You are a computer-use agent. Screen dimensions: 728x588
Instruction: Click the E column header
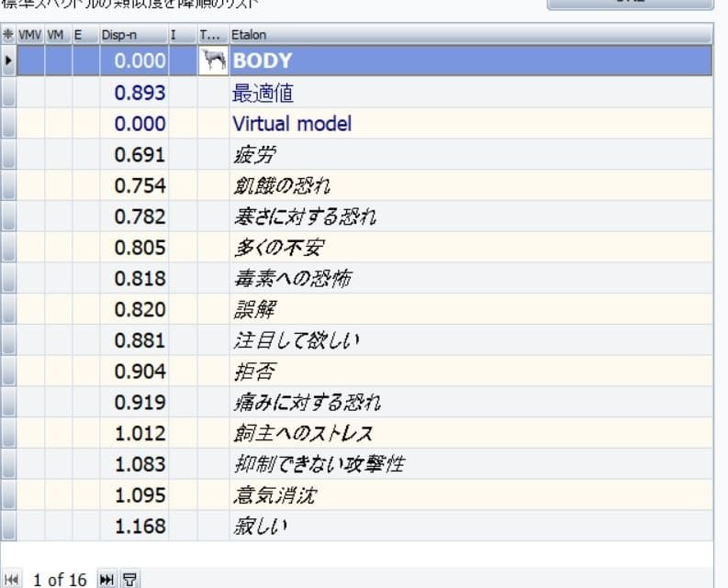(x=79, y=35)
